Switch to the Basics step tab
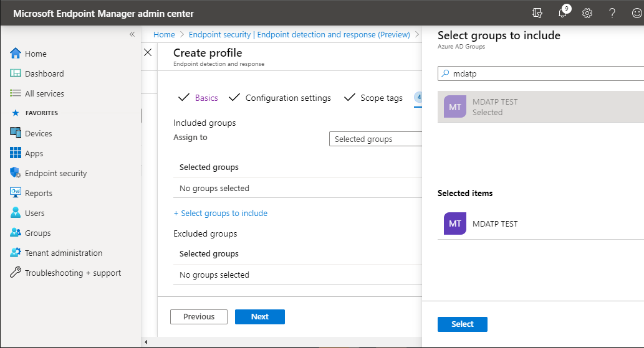The image size is (644, 348). click(x=206, y=98)
